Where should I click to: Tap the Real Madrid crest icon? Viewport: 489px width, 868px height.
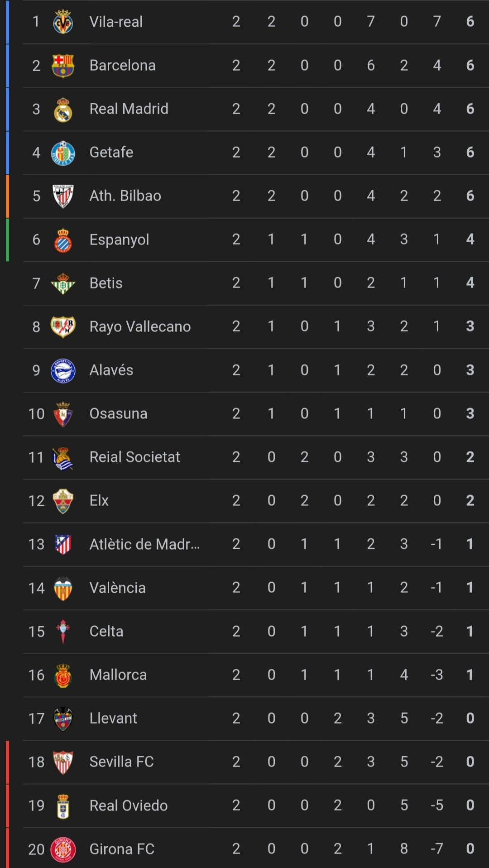(63, 109)
